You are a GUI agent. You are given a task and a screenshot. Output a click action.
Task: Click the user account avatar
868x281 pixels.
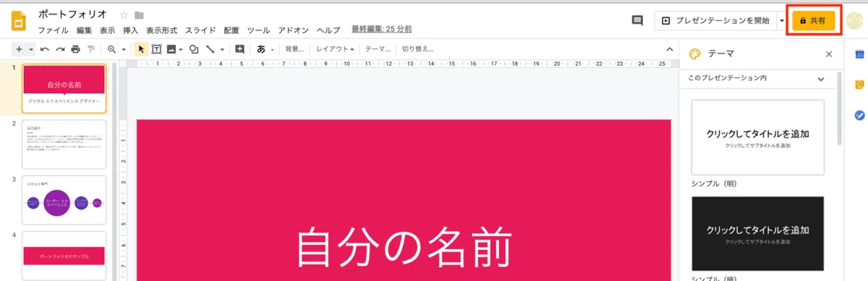[x=854, y=21]
